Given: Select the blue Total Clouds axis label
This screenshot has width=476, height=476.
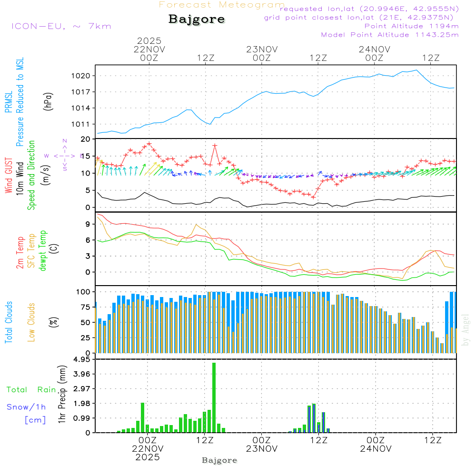Looking at the screenshot, I should pos(9,322).
